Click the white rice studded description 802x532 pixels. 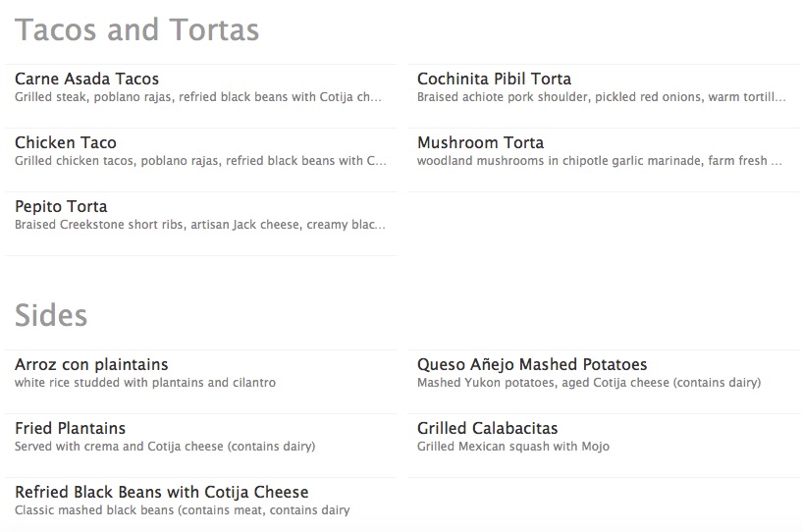(145, 383)
